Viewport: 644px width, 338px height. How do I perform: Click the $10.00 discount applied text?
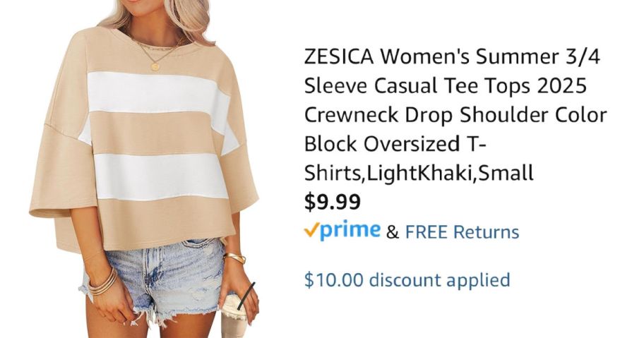coord(407,280)
